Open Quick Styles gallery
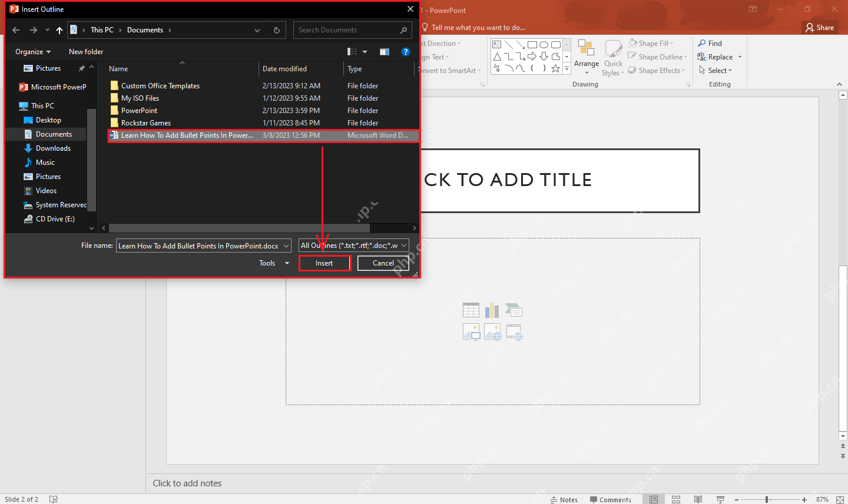 coord(613,58)
